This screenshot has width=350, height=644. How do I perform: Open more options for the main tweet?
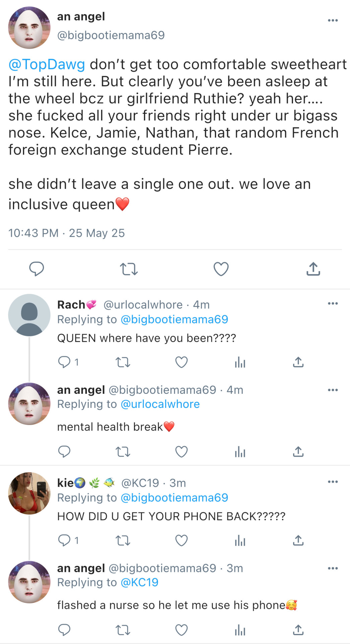coord(333,20)
